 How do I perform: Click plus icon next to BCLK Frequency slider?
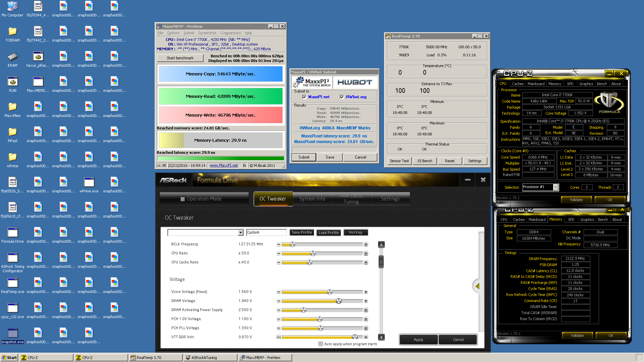[366, 244]
